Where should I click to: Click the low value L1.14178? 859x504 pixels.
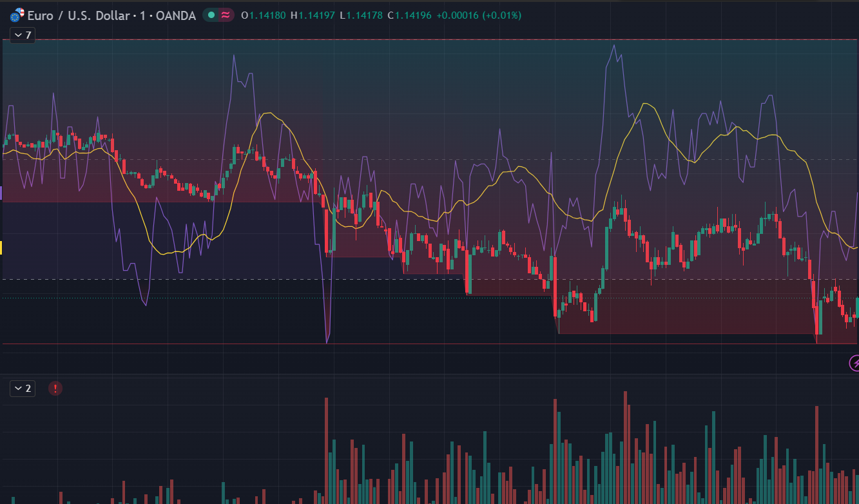coord(361,15)
